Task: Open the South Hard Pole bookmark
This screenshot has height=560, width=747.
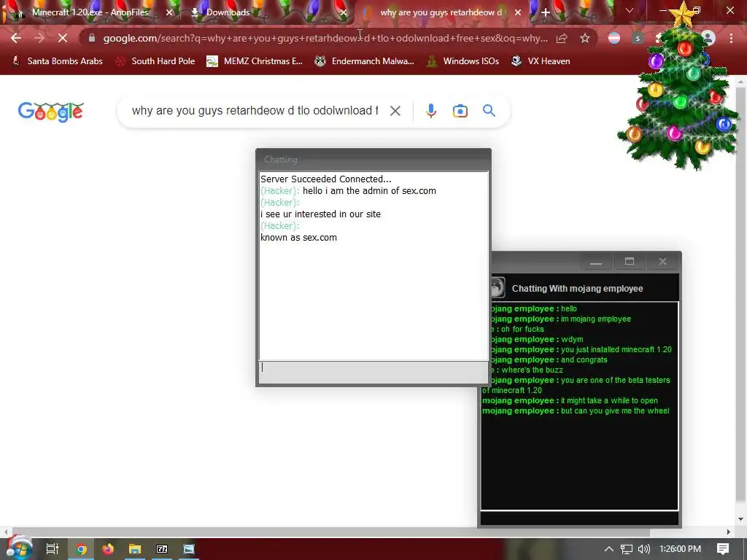Action: 155,61
